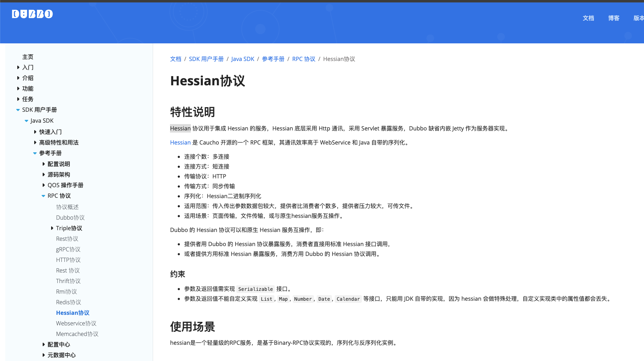The width and height of the screenshot is (644, 361).
Task: Open the 文档 nav menu
Action: [x=588, y=18]
